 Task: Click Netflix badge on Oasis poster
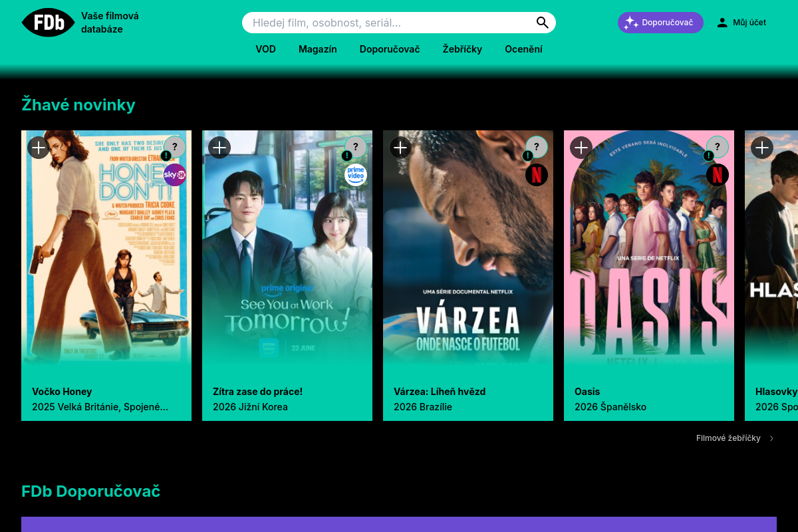pos(718,175)
